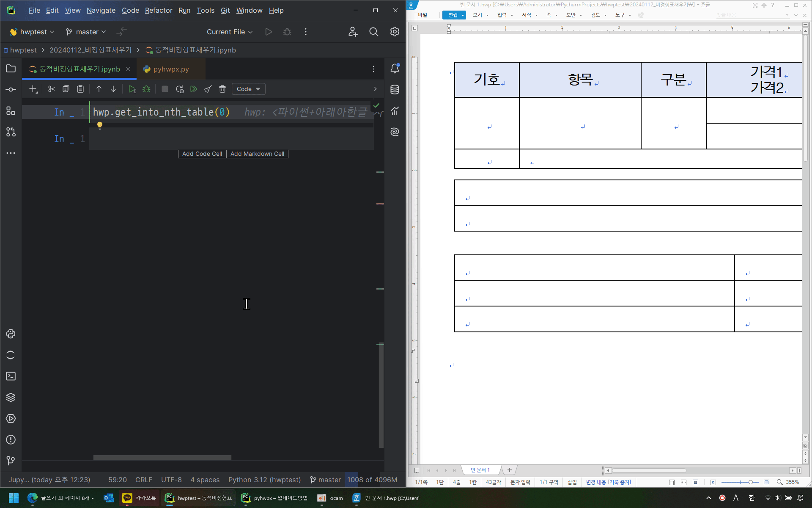Open the Refactor menu

(158, 10)
